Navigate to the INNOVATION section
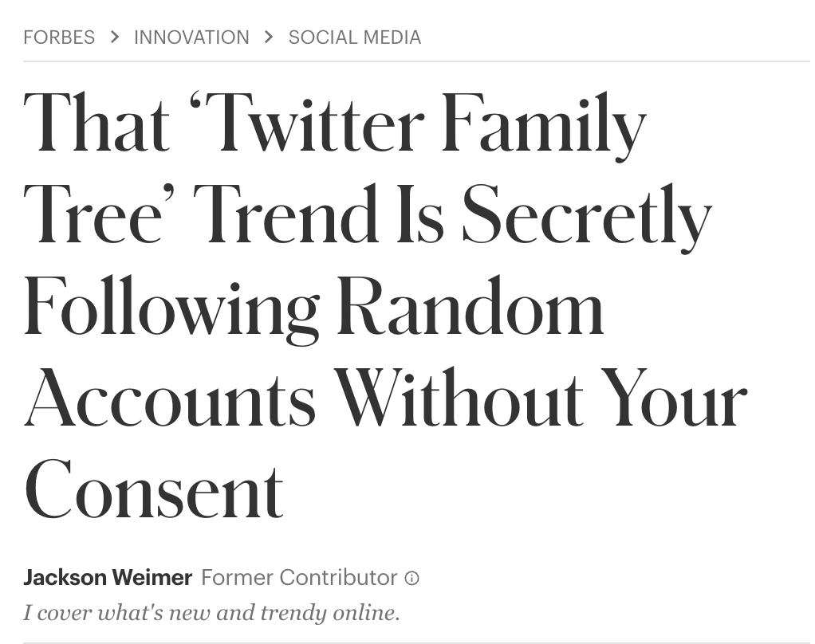 (x=191, y=37)
